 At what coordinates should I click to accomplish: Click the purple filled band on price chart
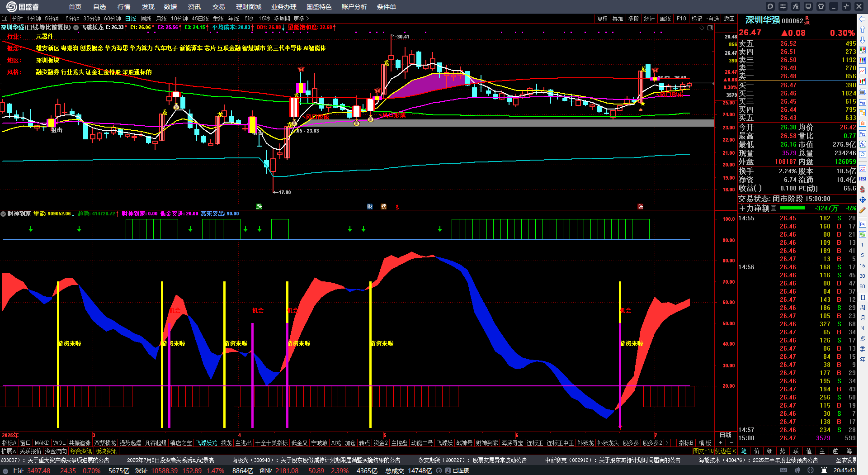point(429,86)
